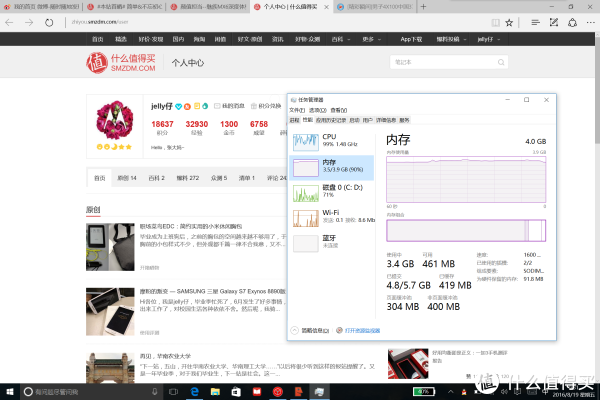Click App下载 in navigation bar
Viewport: 600px width, 400px height.
click(x=411, y=39)
